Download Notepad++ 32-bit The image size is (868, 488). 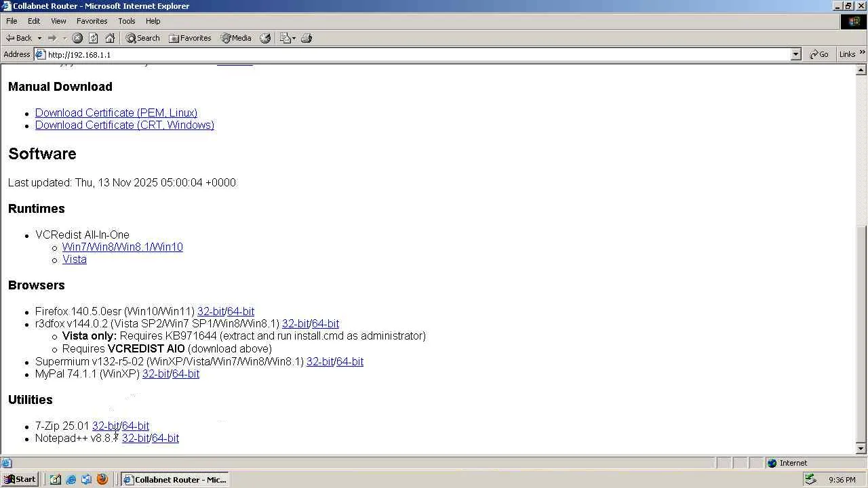[136, 438]
